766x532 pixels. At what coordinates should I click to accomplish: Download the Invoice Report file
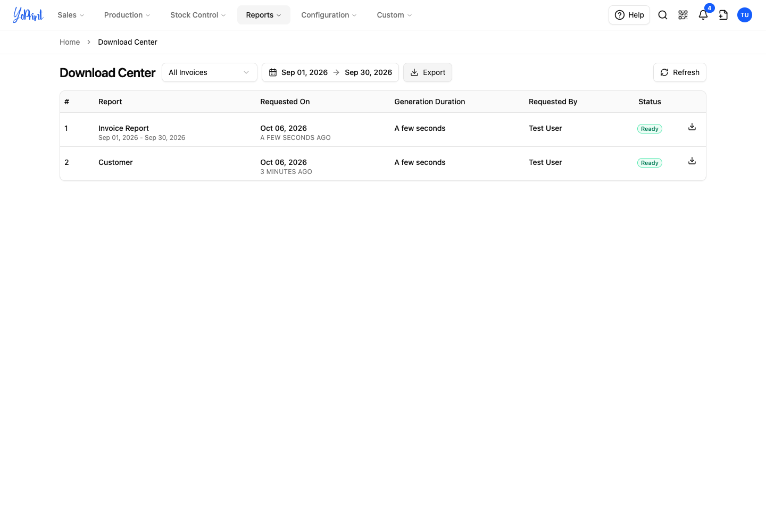point(692,127)
